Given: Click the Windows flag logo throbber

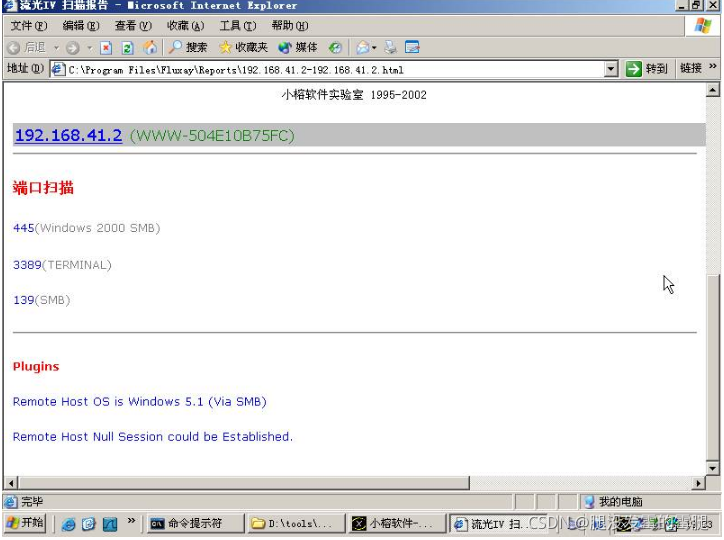Looking at the screenshot, I should tap(703, 25).
